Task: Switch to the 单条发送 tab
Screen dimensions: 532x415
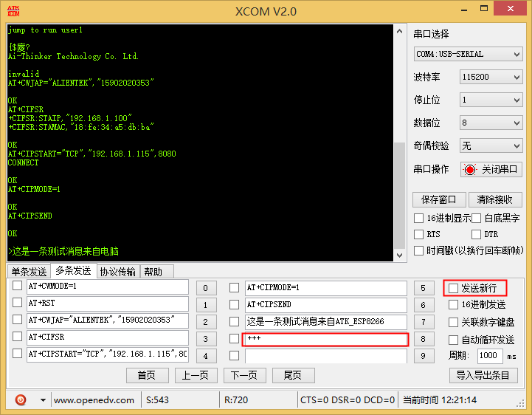Action: click(x=29, y=272)
